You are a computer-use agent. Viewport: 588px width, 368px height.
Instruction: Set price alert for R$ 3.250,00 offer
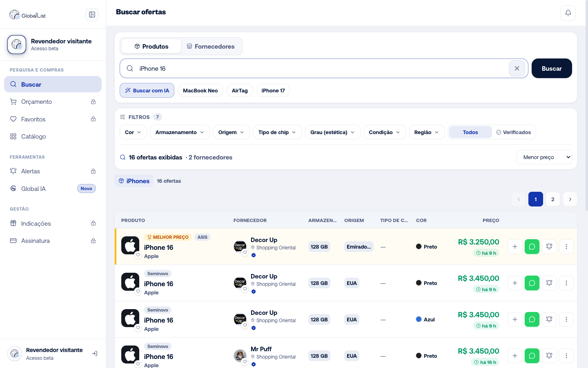[x=549, y=247]
